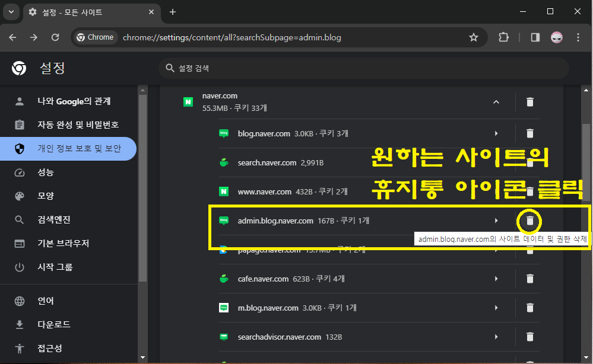Click the 설정 검색 search field
The width and height of the screenshot is (593, 364).
tap(363, 68)
